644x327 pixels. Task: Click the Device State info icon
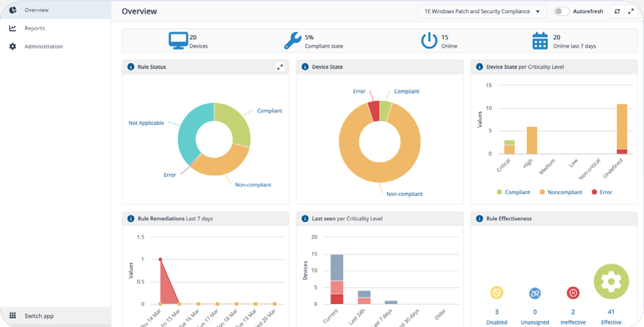point(305,67)
